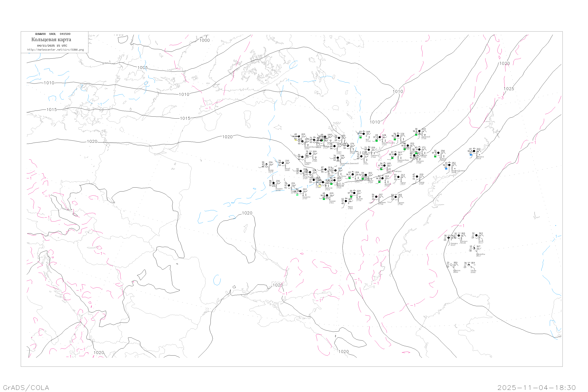Click the Тайпак station cloud cover circle
This screenshot has height=392, width=588.
pyautogui.click(x=468, y=265)
